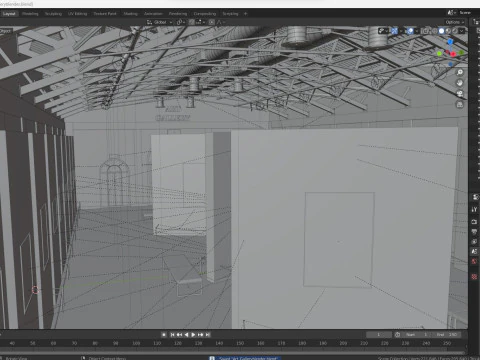Switch to the Shading workspace tab
This screenshot has width=480, height=360.
click(130, 14)
